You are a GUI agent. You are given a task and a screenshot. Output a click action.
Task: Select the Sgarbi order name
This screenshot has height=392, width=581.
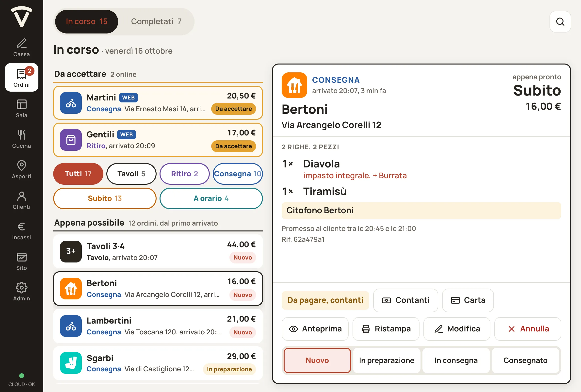pyautogui.click(x=100, y=358)
